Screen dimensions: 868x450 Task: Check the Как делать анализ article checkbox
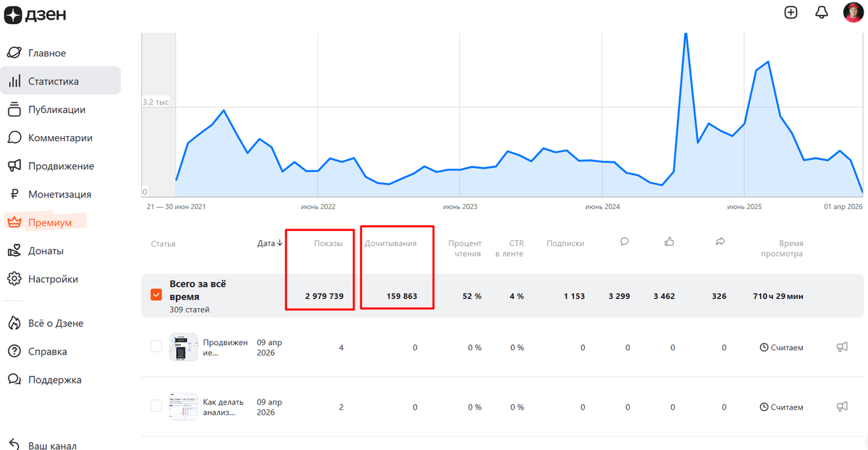(x=156, y=406)
